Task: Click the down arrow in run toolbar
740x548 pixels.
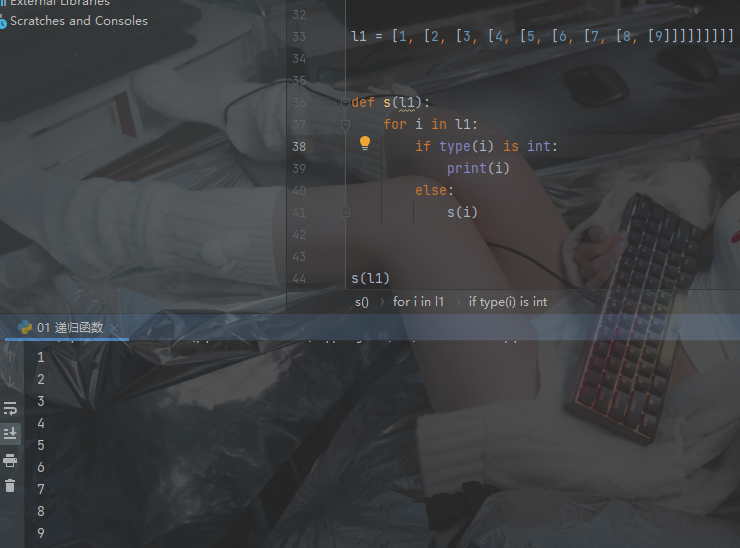Action: (10, 381)
